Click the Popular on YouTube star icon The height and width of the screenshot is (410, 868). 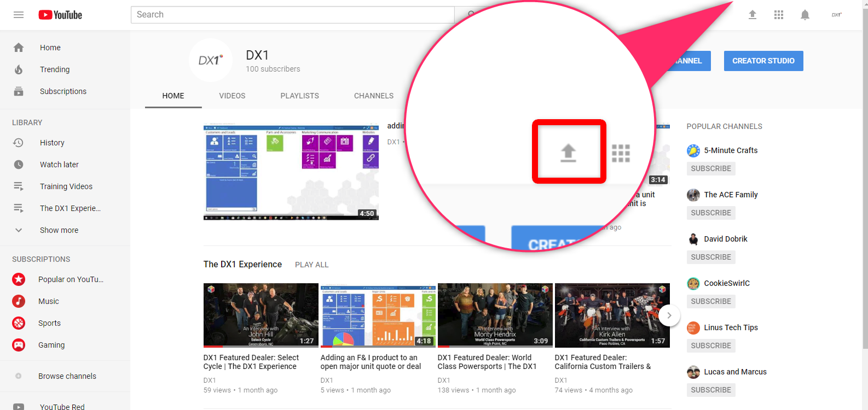point(19,279)
